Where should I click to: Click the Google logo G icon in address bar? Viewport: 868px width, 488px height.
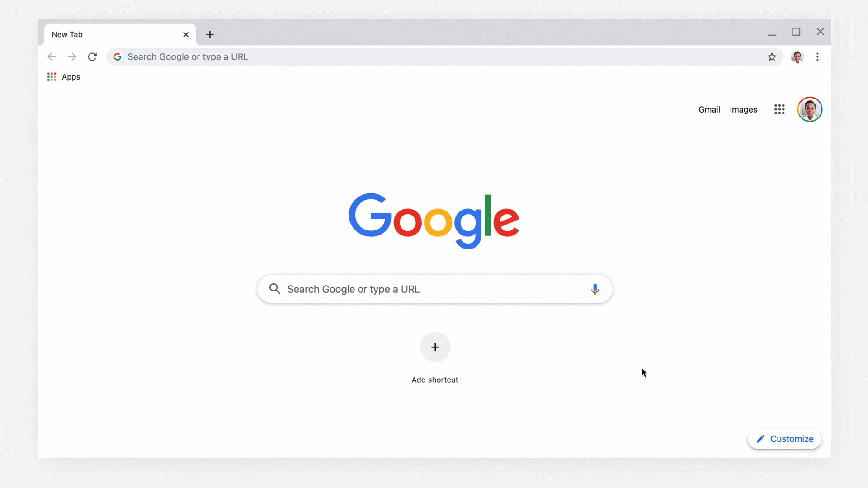(x=117, y=56)
